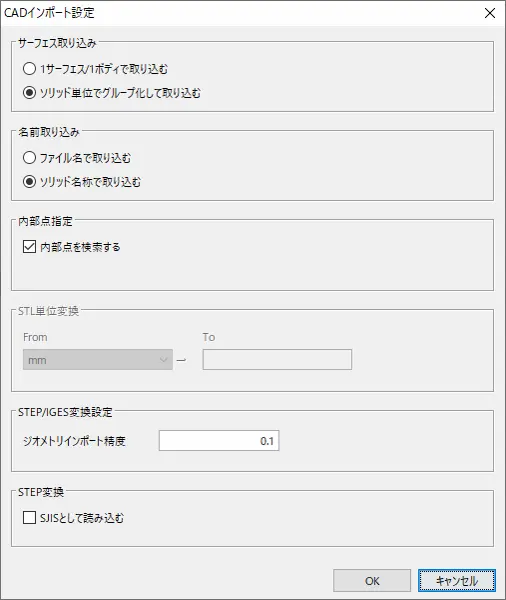The image size is (506, 600).
Task: Click the 1サーフェス/1ボディで取り込む label text
Action: [104, 69]
